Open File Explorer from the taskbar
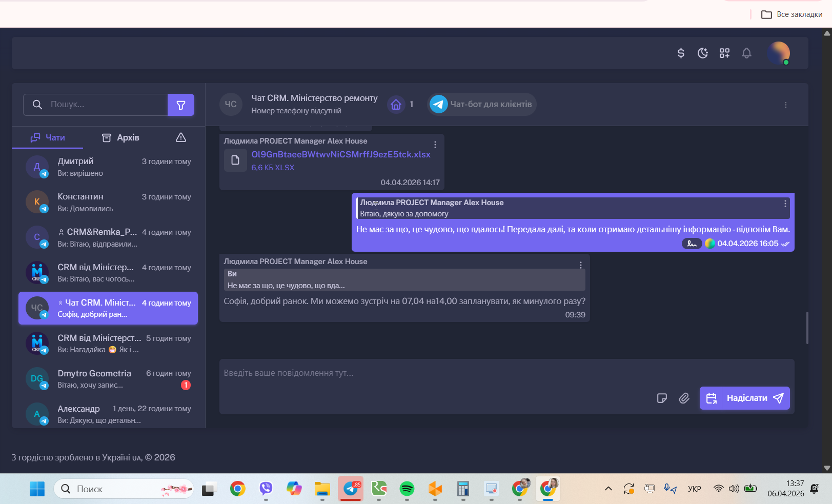The image size is (832, 504). click(x=322, y=489)
